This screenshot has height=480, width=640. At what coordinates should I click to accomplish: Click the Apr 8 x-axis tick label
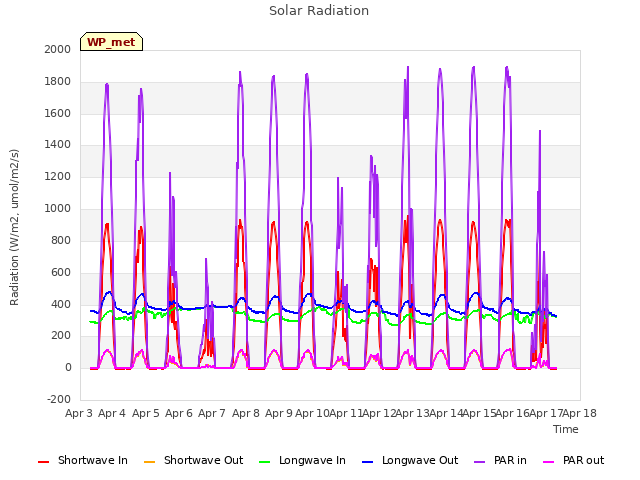pos(246,413)
